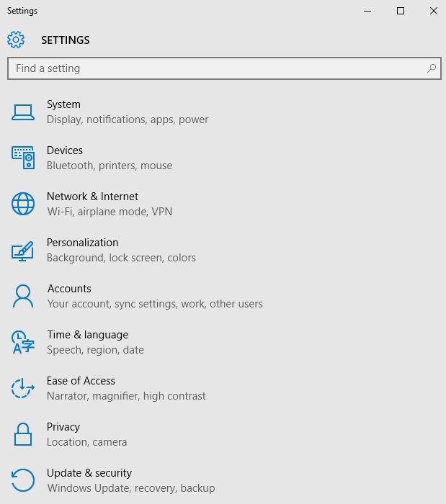Screen dimensions: 446x504
Task: Focus the Find a setting search field
Action: [224, 68]
